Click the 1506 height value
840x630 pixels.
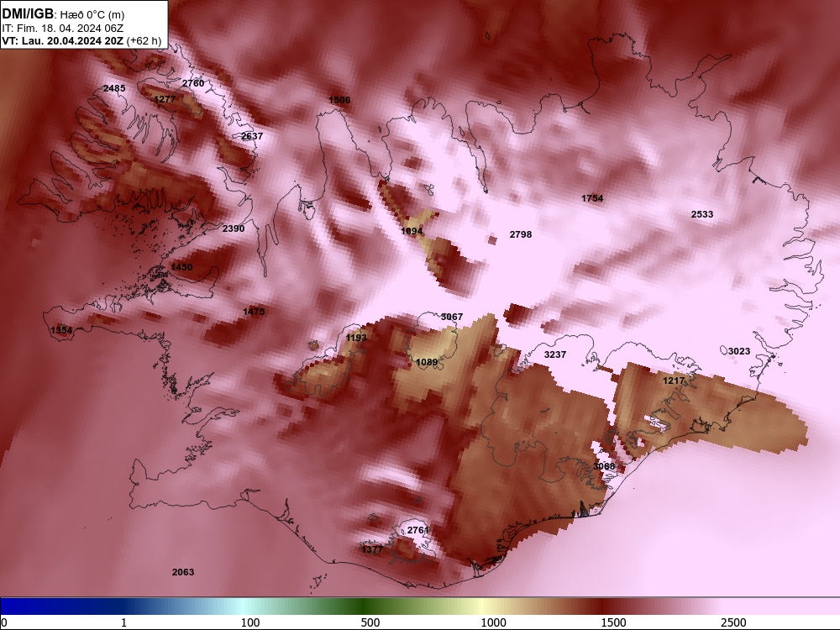click(339, 100)
